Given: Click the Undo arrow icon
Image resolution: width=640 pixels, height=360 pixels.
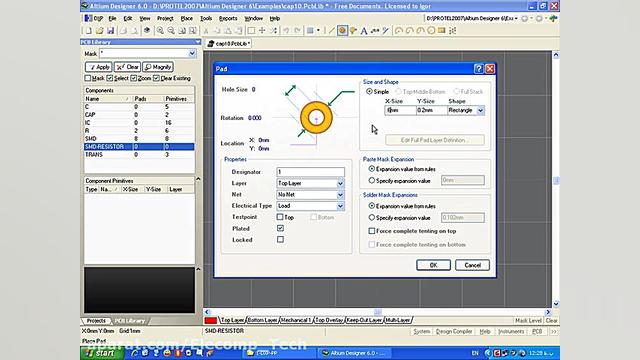Looking at the screenshot, I should [x=286, y=31].
